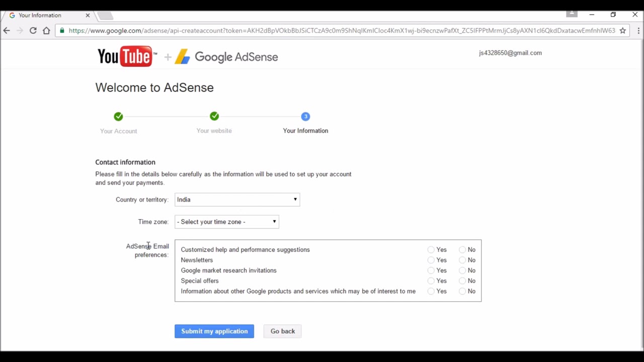The width and height of the screenshot is (644, 362).
Task: Choose Yes for Newsletters
Action: [x=431, y=260]
